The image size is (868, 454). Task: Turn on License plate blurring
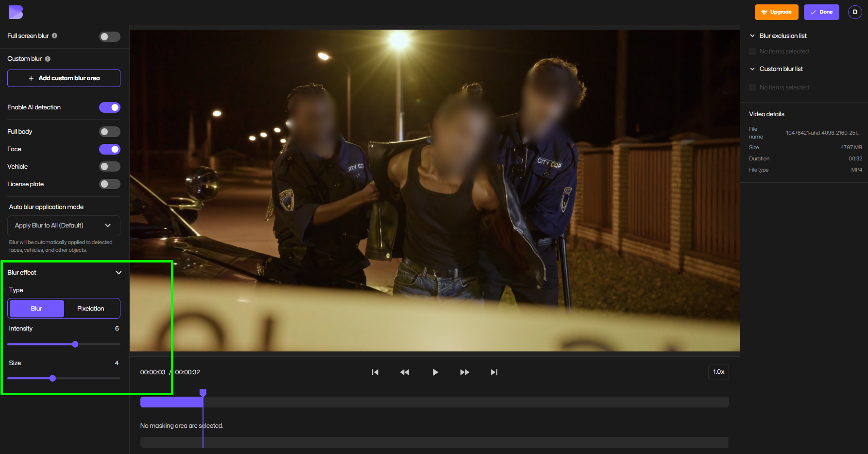tap(110, 184)
